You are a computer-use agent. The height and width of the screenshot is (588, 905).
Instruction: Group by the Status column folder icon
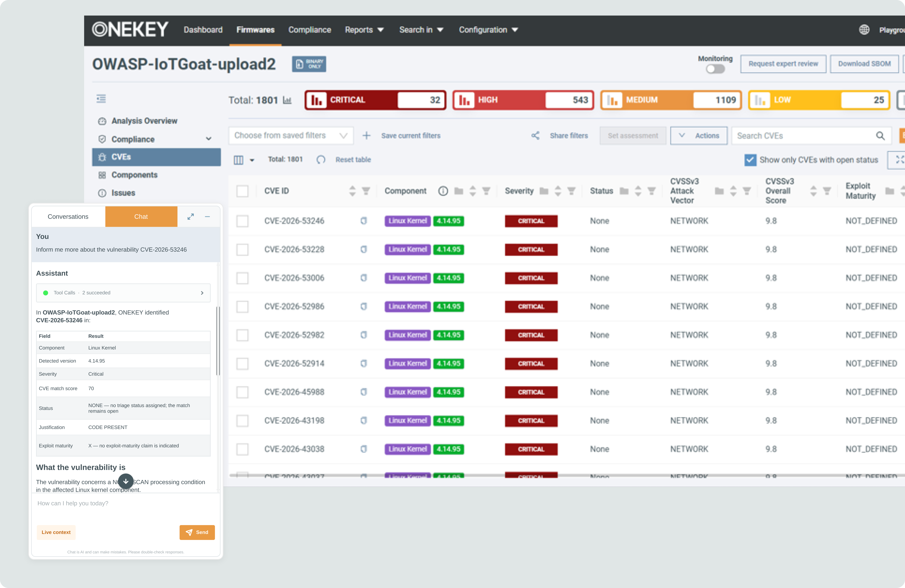624,191
